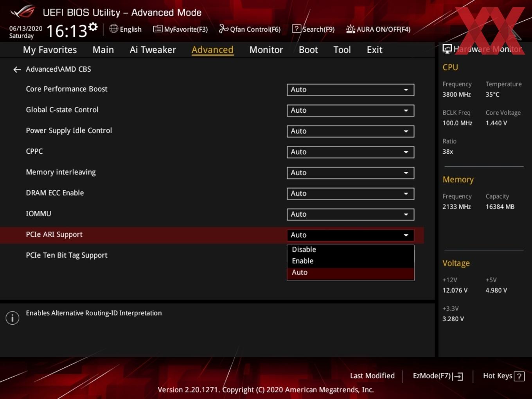The height and width of the screenshot is (399, 532).
Task: Click Core Voltage value 1.440 V
Action: coord(496,123)
